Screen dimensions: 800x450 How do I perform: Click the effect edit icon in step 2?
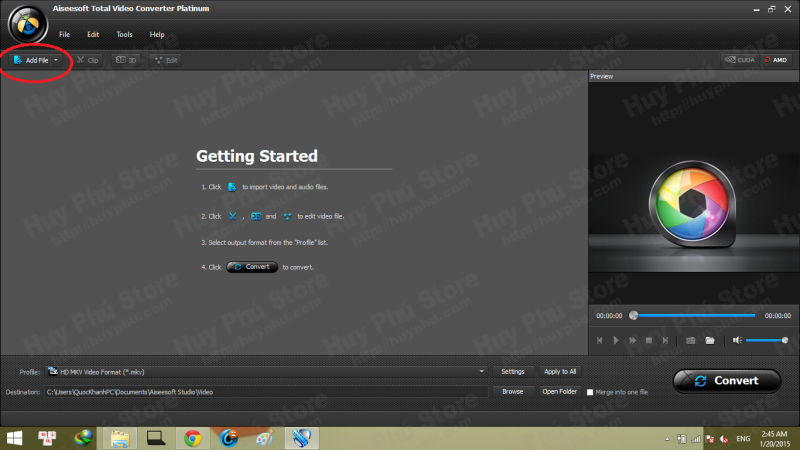[x=287, y=216]
